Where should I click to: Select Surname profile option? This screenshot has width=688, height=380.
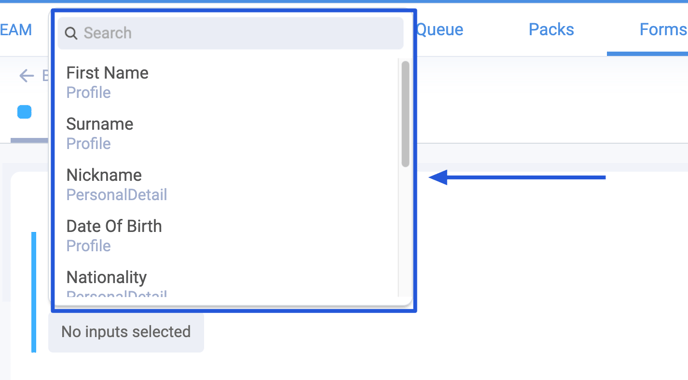(226, 133)
